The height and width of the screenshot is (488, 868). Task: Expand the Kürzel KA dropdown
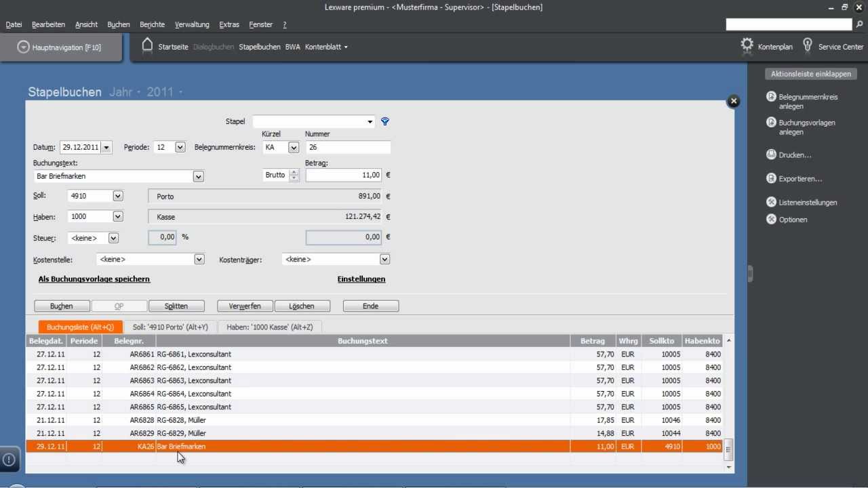[x=294, y=147]
